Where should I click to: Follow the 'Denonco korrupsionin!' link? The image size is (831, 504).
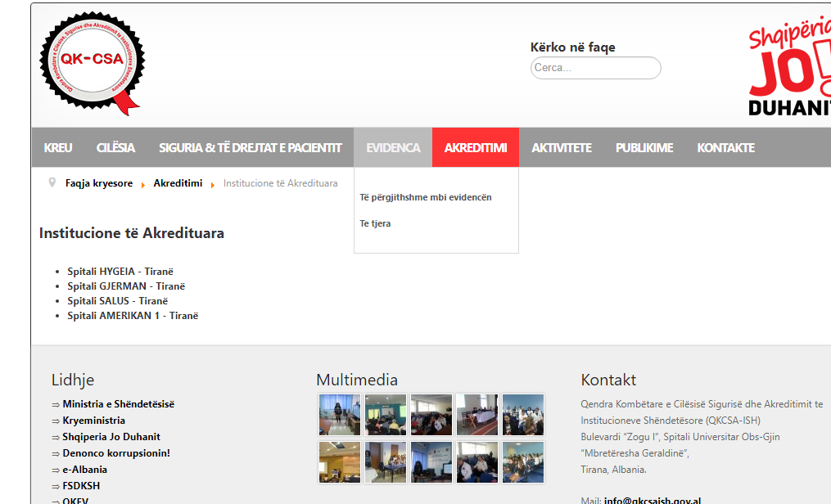116,453
